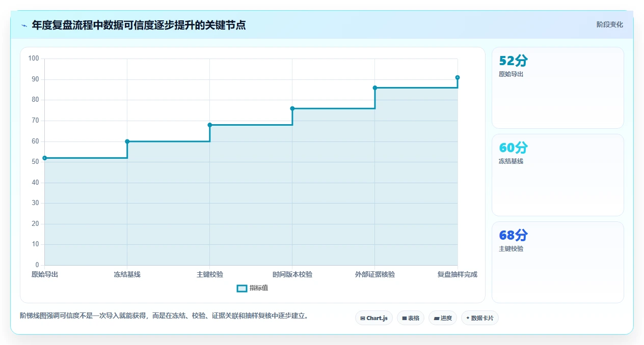Click the data point at 主键校验
644x345 pixels.
(x=210, y=125)
